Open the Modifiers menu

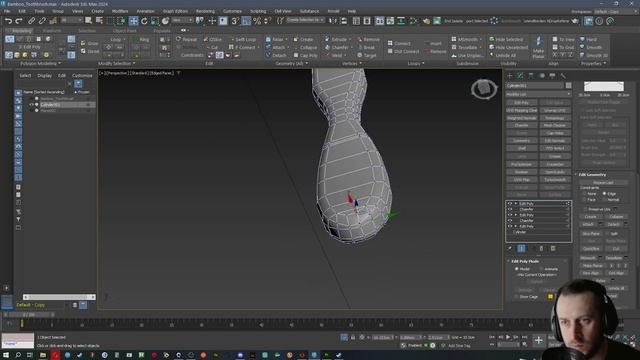pyautogui.click(x=120, y=11)
